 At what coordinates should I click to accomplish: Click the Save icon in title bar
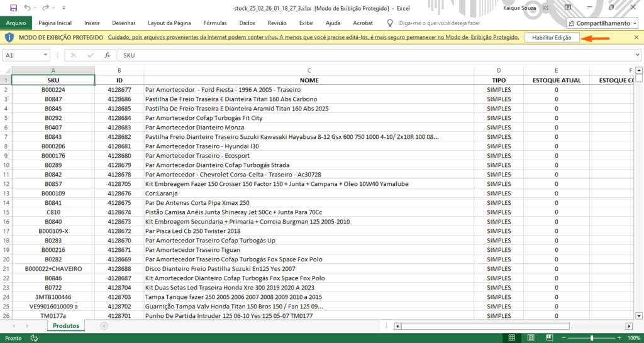12,8
